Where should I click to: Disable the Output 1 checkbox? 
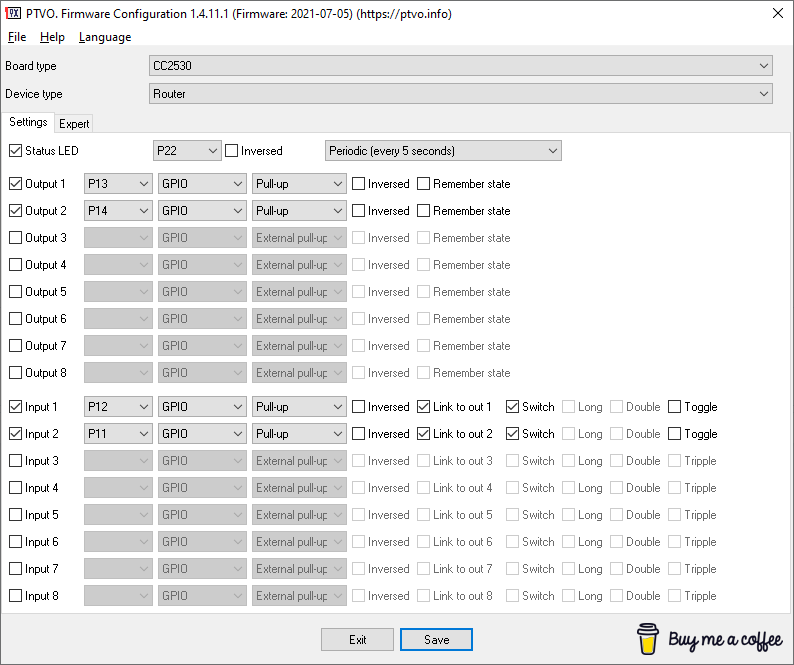(x=16, y=184)
